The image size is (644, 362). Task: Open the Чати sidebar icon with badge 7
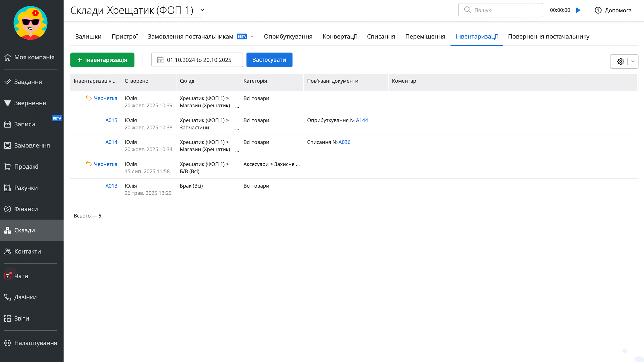8,276
